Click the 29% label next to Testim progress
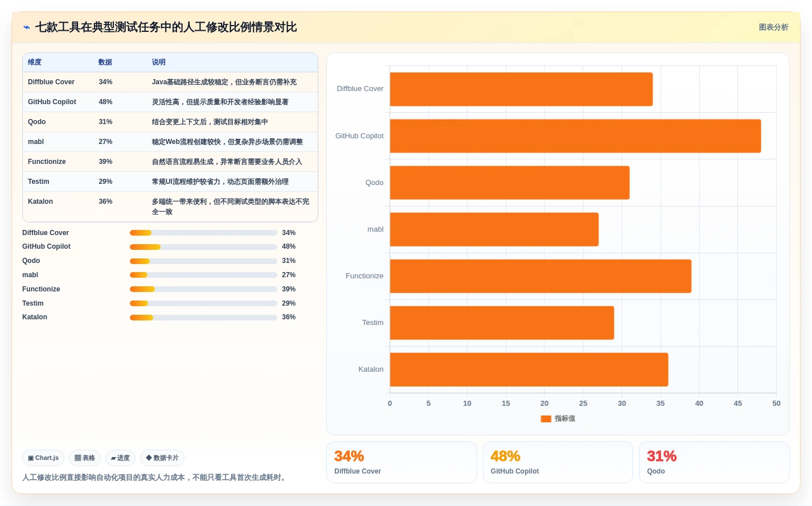 pos(289,303)
